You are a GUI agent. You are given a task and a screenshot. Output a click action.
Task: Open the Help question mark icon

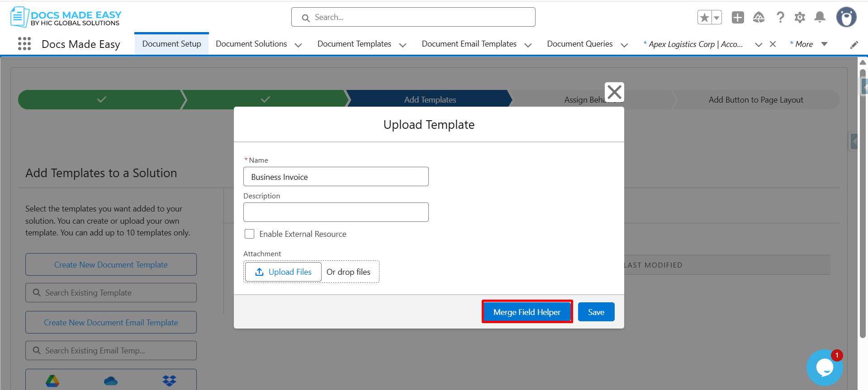780,17
